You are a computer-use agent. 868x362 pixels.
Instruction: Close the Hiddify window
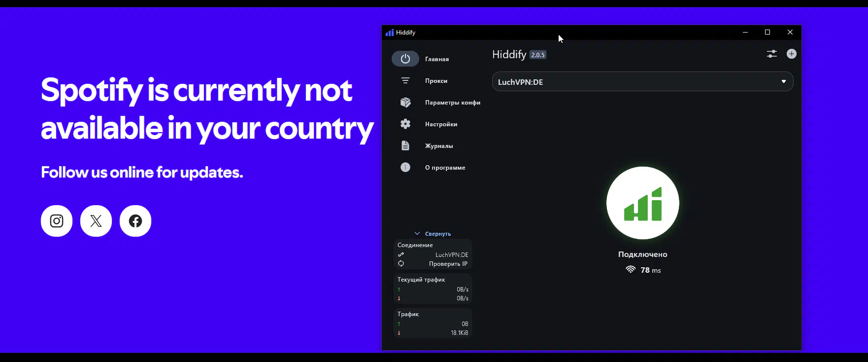coord(790,32)
